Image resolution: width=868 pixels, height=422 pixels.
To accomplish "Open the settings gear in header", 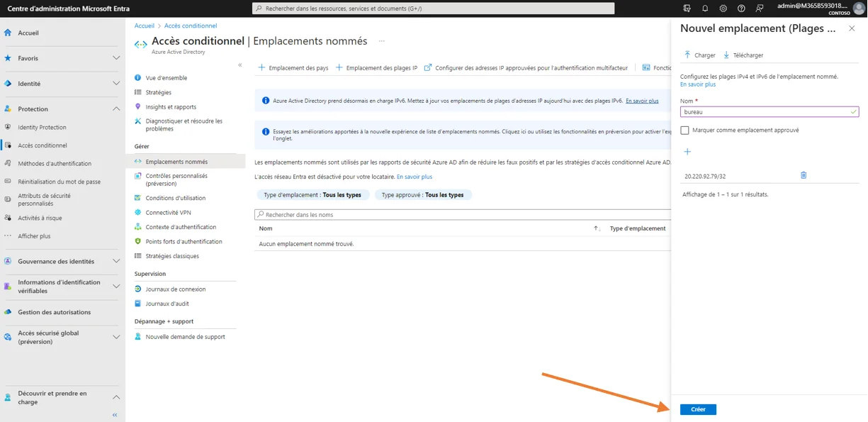I will click(x=723, y=9).
